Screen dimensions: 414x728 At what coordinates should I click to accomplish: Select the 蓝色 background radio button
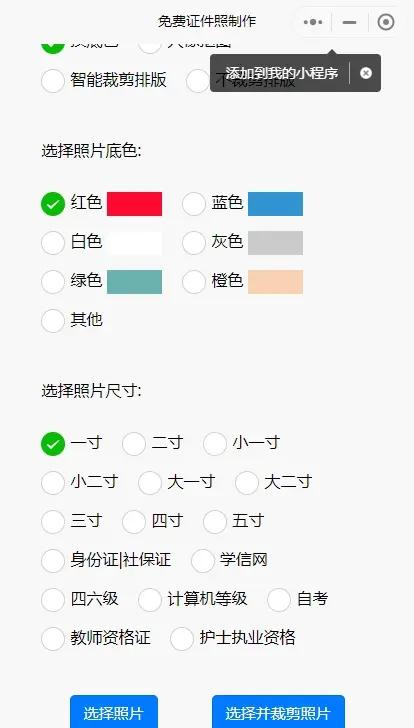194,204
